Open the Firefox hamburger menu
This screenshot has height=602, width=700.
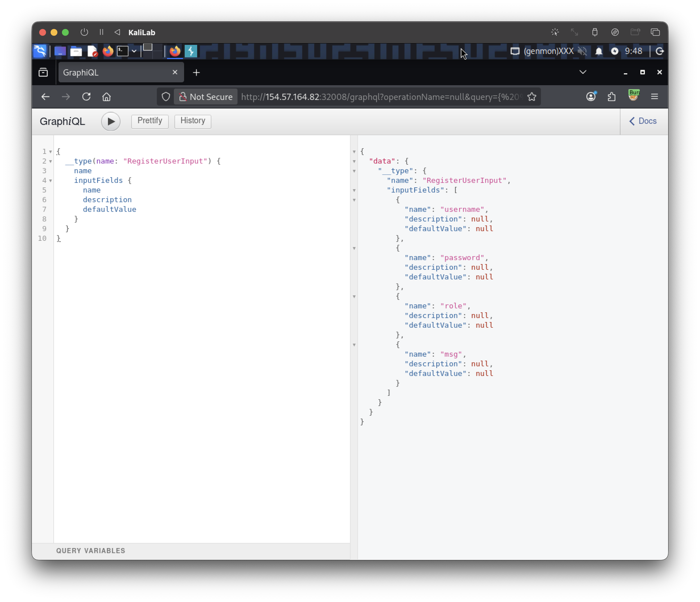click(x=654, y=97)
